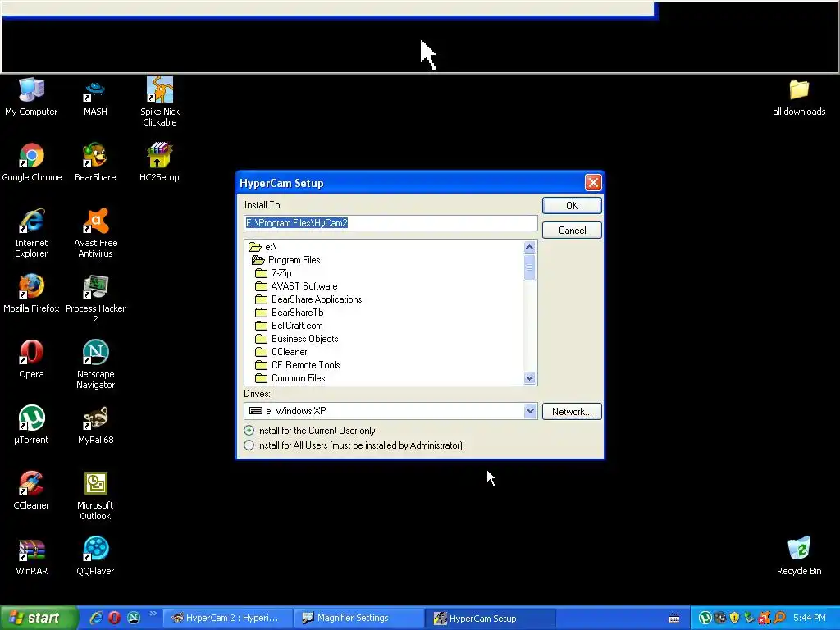Viewport: 840px width, 630px height.
Task: Select the 7-Zip folder
Action: [x=274, y=273]
